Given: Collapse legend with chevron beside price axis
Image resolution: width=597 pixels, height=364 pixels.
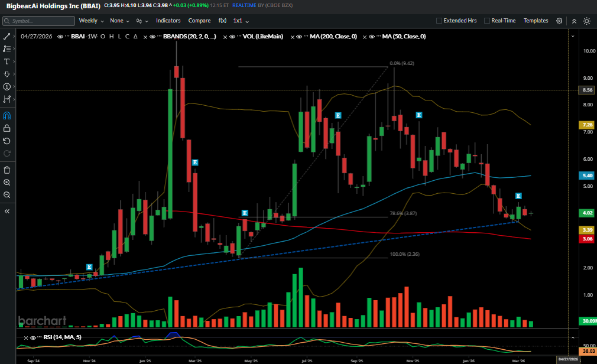Looking at the screenshot, I should [x=573, y=37].
